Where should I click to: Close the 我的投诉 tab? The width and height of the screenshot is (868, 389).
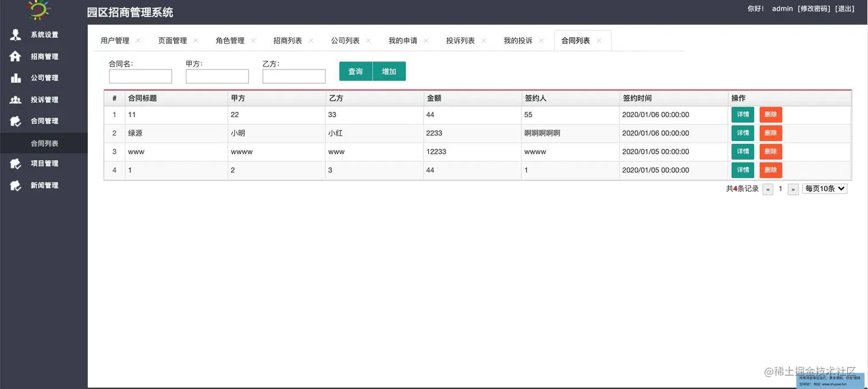pos(541,40)
